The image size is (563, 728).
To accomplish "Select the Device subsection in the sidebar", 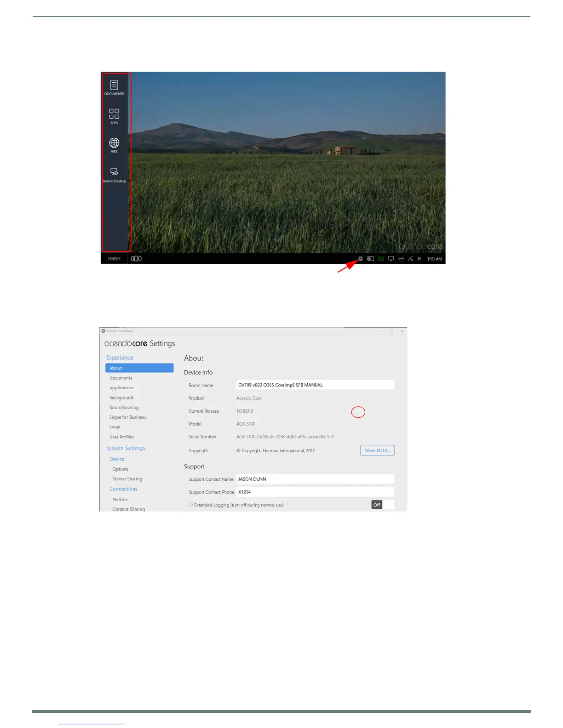I will (117, 459).
